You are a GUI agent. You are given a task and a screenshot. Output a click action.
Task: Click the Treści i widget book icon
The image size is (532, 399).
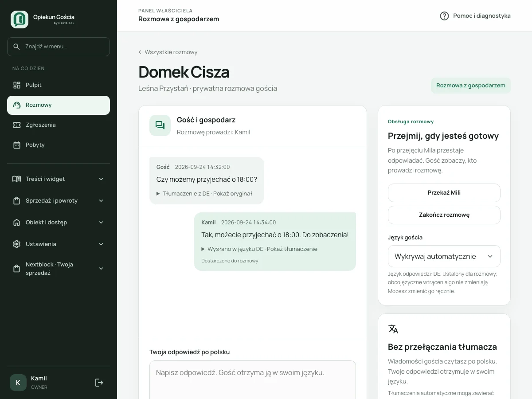17,179
